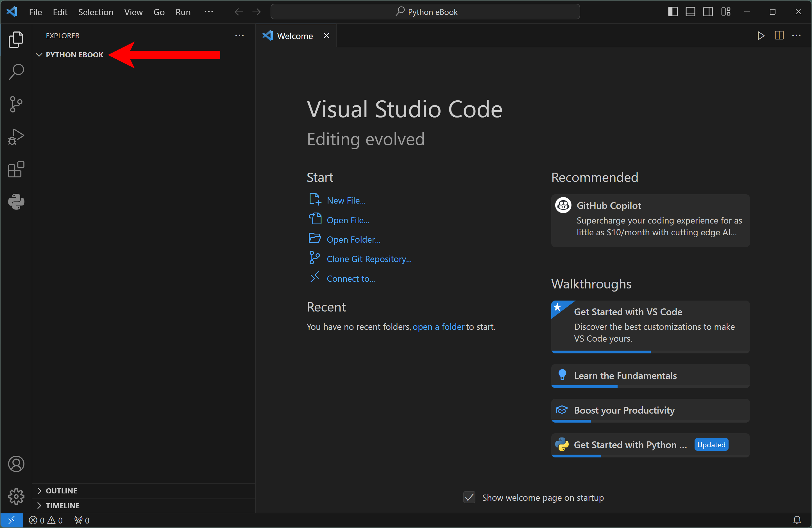This screenshot has height=528, width=812.
Task: Click the VS Code logo in title bar
Action: pyautogui.click(x=12, y=12)
